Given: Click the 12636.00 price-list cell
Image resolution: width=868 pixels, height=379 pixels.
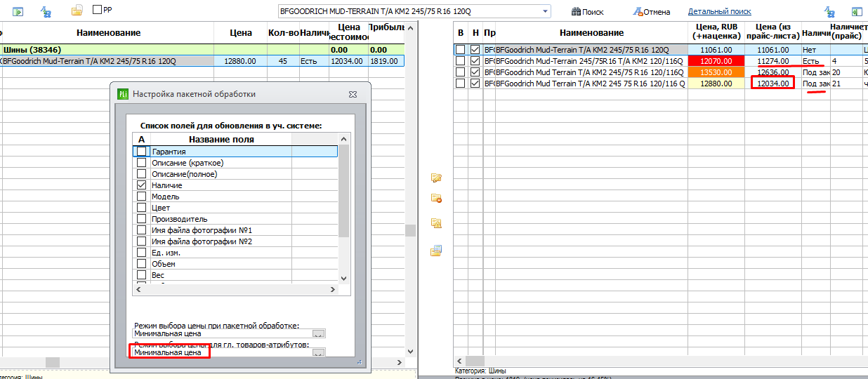Looking at the screenshot, I should click(772, 72).
